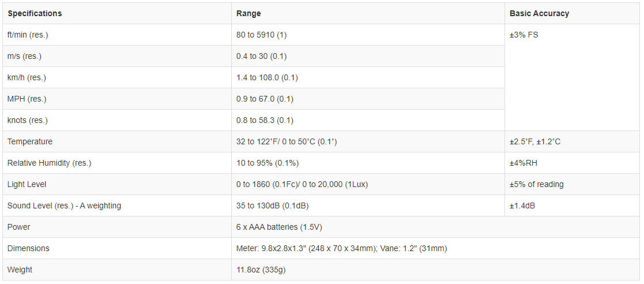Click the 35 to 130dB sound range
This screenshot has width=644, height=284.
click(x=272, y=205)
